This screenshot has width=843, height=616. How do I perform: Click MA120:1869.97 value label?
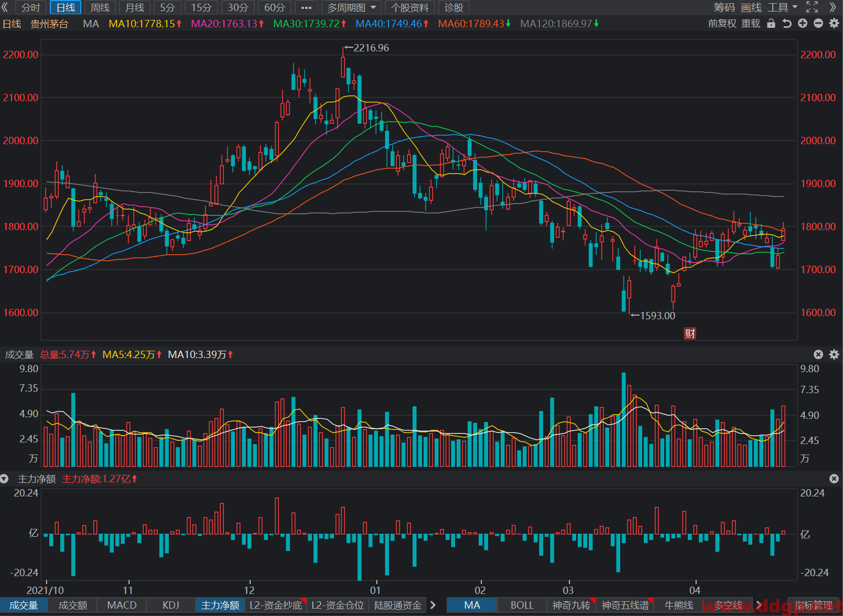(x=559, y=24)
